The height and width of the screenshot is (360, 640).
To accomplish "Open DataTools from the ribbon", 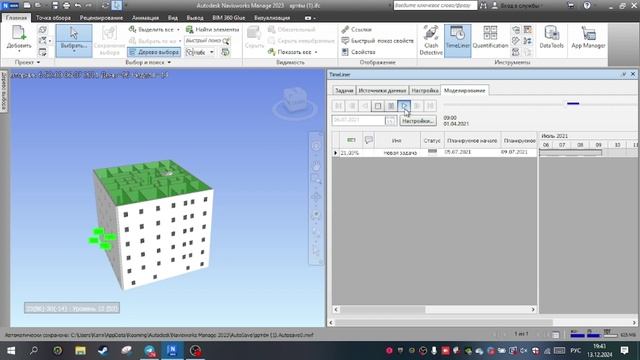I will tap(551, 38).
